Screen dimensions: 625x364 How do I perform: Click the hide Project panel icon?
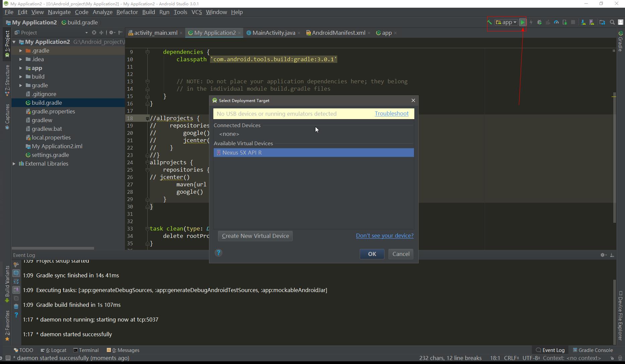[x=120, y=32]
